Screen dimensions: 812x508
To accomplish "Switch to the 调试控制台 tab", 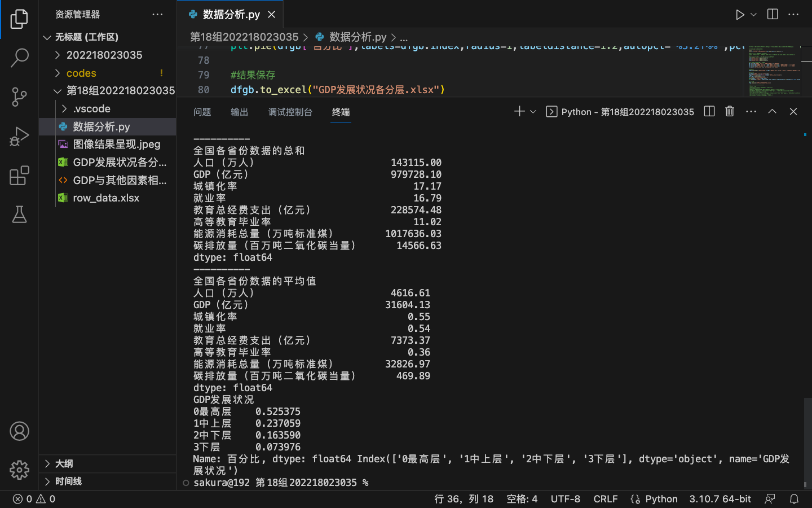I will coord(290,112).
